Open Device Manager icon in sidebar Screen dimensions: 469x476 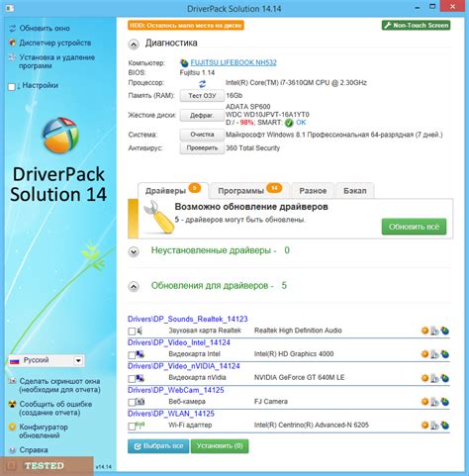point(12,43)
